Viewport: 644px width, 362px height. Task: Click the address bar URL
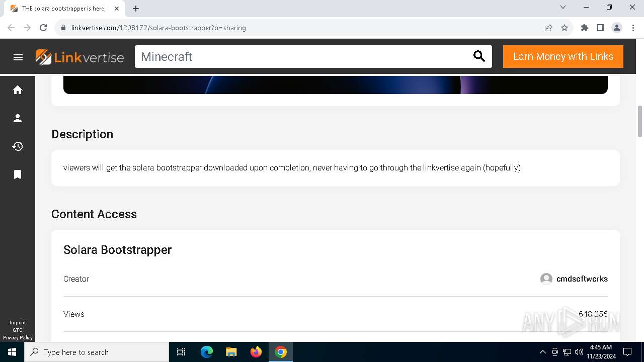coord(158,28)
